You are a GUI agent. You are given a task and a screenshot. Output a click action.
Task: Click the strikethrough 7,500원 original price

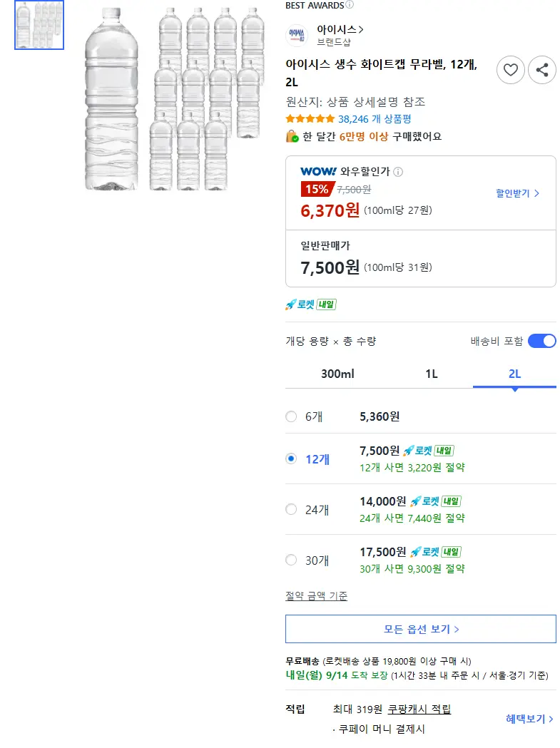[x=354, y=190]
